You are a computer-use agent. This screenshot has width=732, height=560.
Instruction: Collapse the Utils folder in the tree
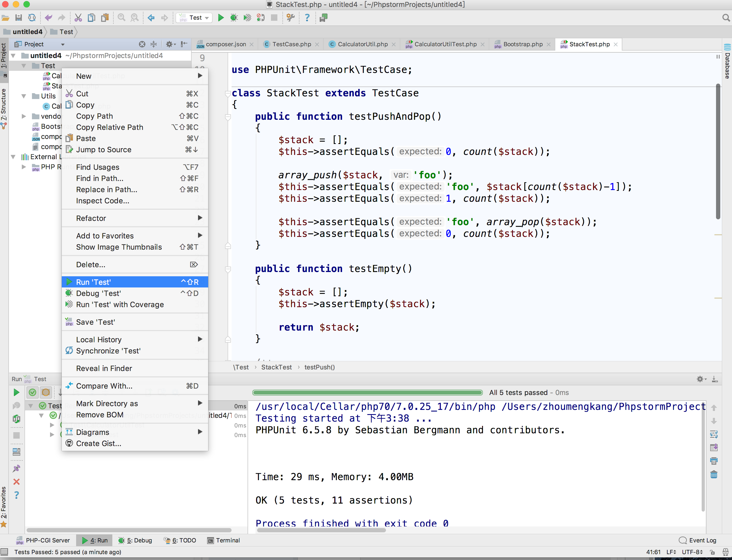(x=24, y=96)
